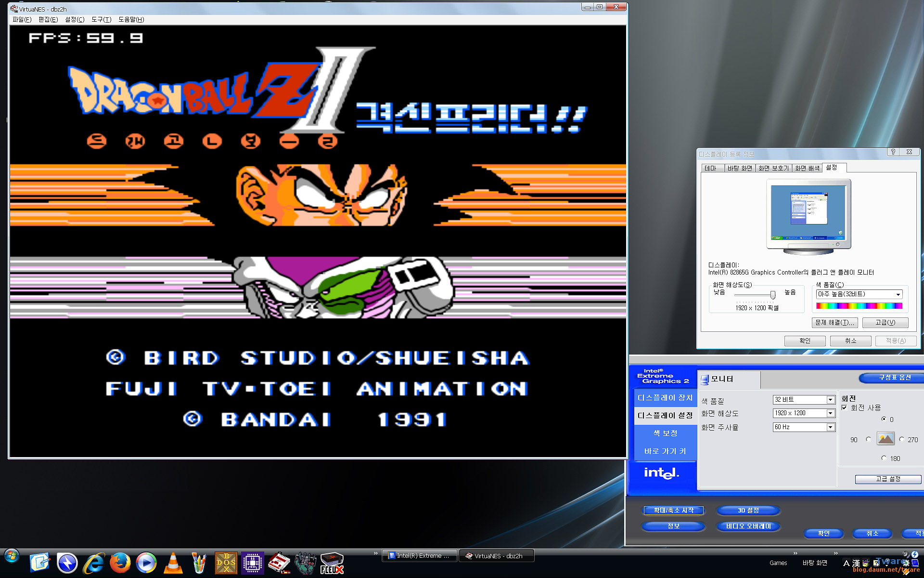Click the 3D 설정 button
The image size is (924, 578).
pos(748,510)
